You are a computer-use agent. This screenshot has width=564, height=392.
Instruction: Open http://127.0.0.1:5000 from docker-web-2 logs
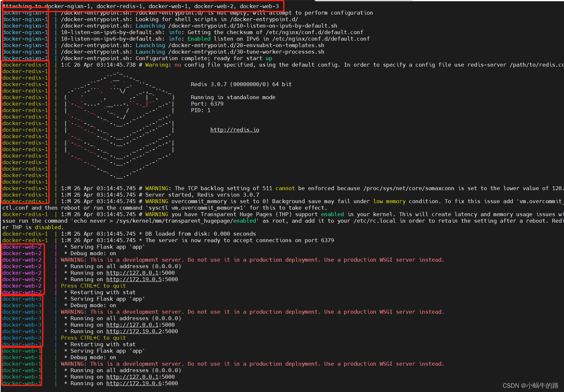pos(132,273)
